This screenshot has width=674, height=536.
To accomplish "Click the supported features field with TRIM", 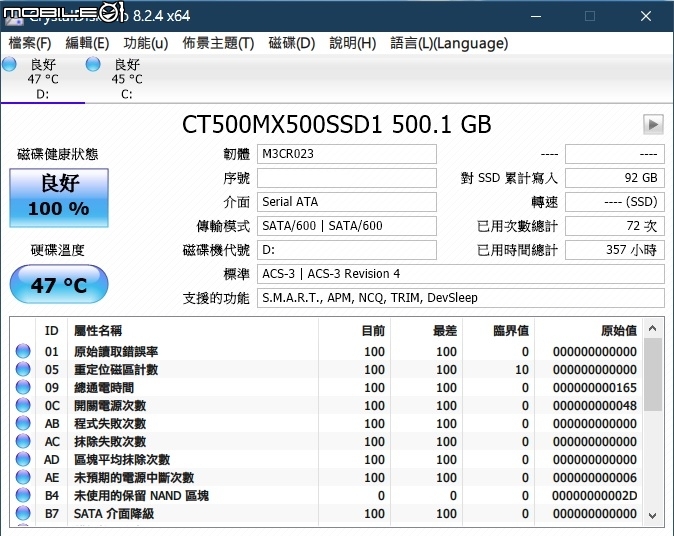I will 461,298.
